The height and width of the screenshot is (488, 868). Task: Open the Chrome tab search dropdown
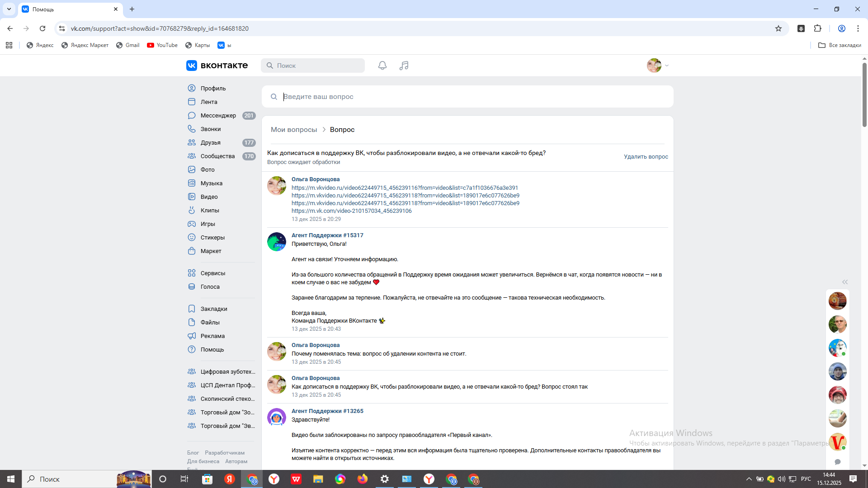9,9
